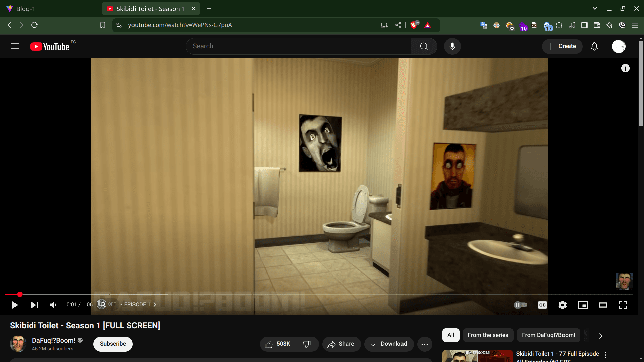Enable subtitles with the CC toggle
Viewport: 644px width, 362px height.
pyautogui.click(x=542, y=305)
